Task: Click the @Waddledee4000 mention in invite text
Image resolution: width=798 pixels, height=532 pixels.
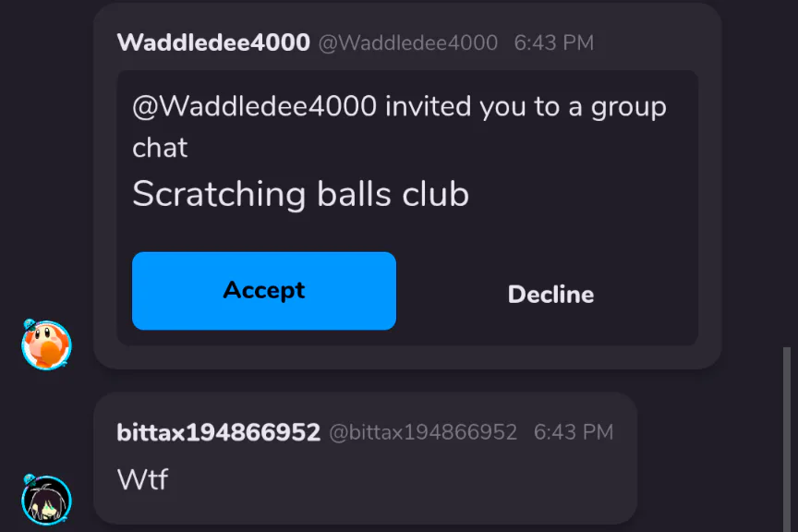Action: click(x=255, y=106)
